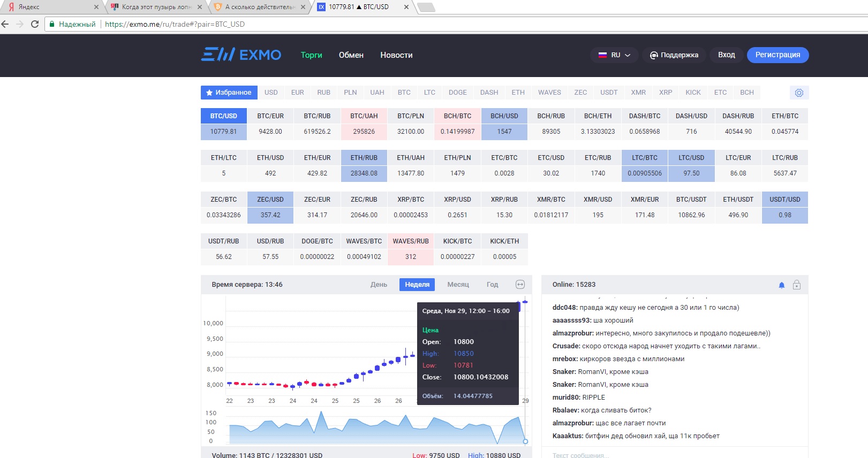This screenshot has width=868, height=458.
Task: Click chat username Rbalaev
Action: coord(566,410)
